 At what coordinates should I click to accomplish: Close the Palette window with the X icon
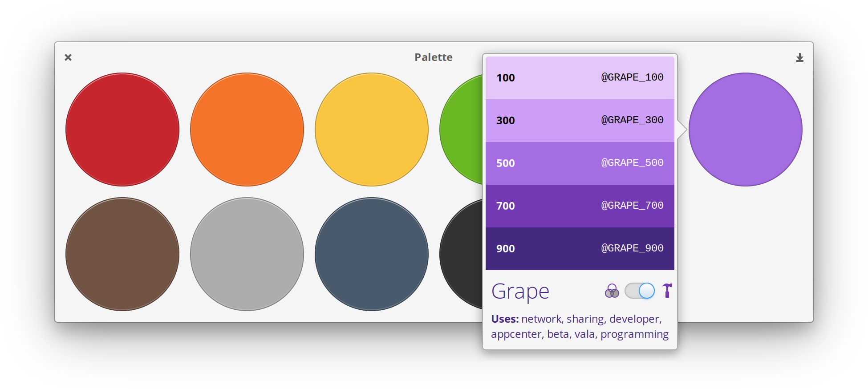point(68,57)
